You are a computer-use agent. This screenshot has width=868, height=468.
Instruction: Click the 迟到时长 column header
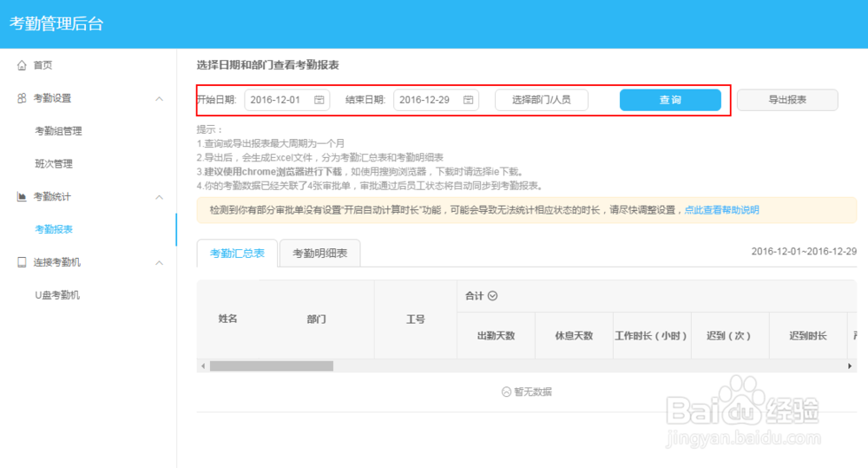point(808,336)
